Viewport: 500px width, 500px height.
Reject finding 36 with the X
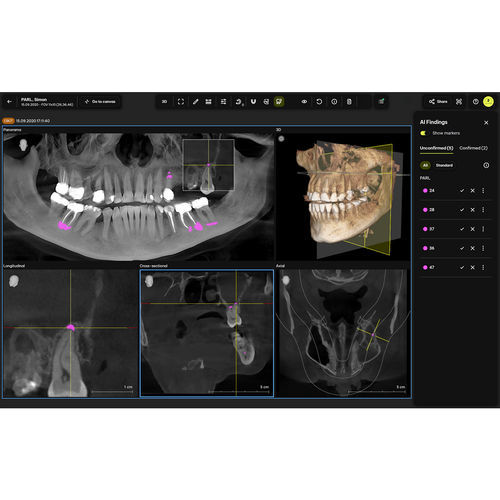[472, 248]
